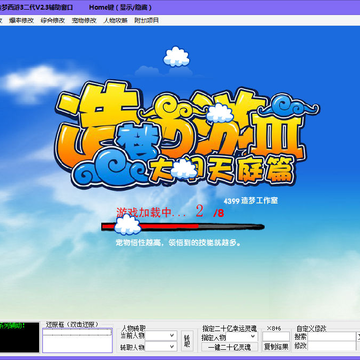
Task: Click the 搜索 input field
Action: click(x=331, y=336)
